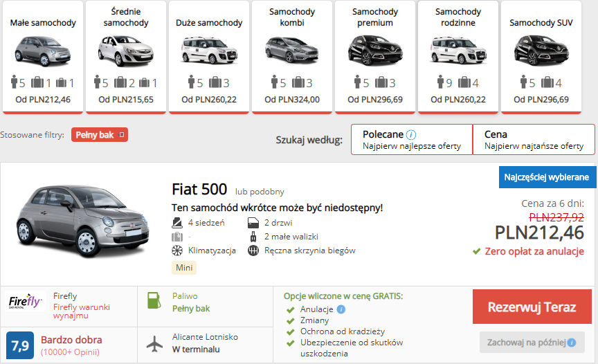
Task: Choose the Samochody kombi category
Action: click(292, 57)
